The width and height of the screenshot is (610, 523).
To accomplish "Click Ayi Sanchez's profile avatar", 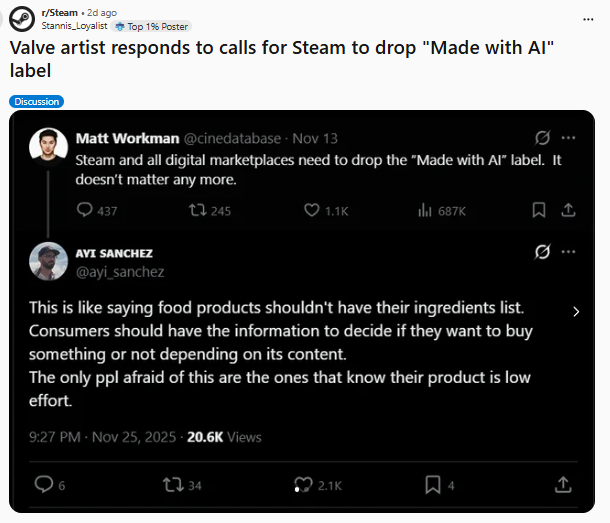I will click(49, 261).
